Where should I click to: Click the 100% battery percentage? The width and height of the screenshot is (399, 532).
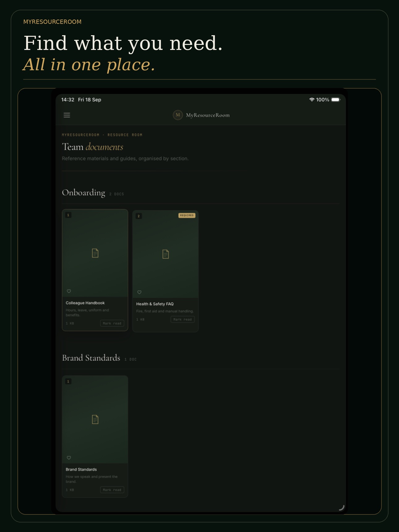(323, 100)
